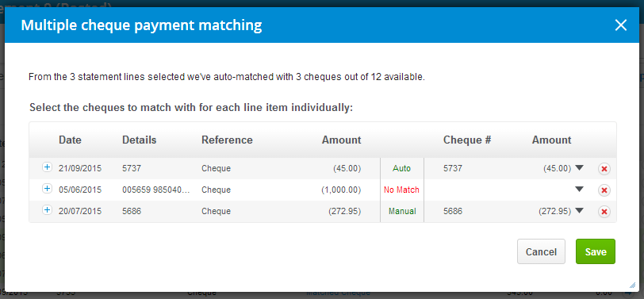Remove the No Match row with red X
This screenshot has height=299, width=644.
coord(604,190)
